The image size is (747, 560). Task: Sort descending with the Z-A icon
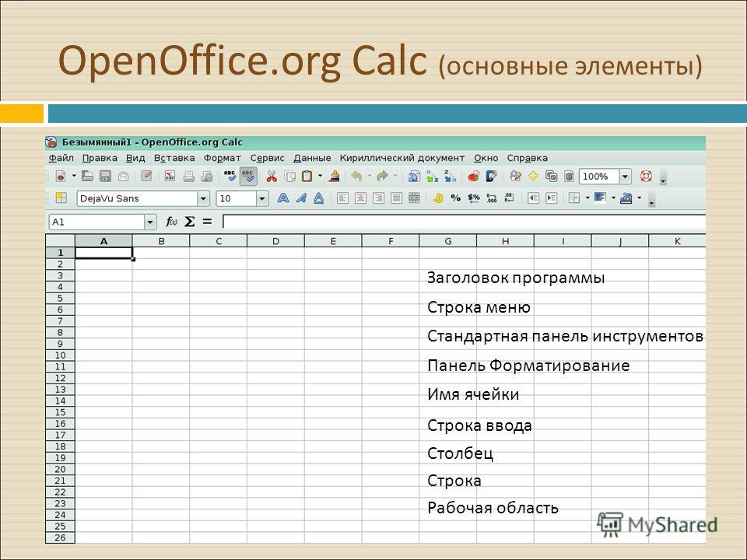[450, 177]
